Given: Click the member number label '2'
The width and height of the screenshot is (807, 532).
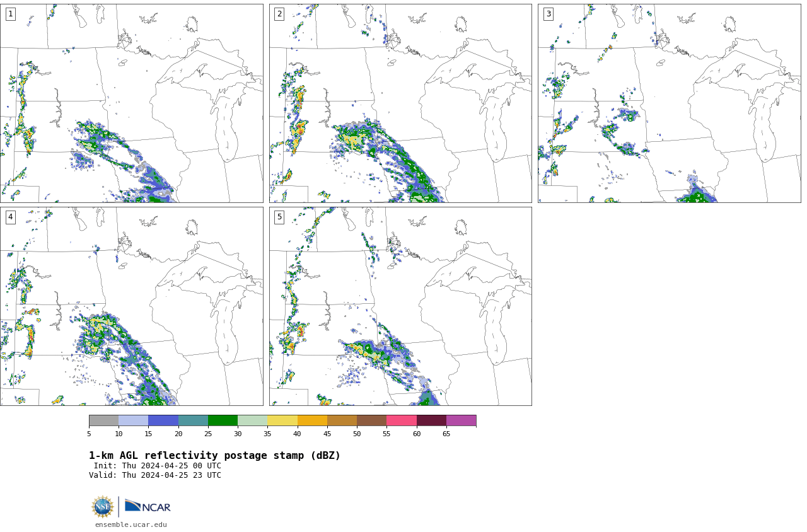Looking at the screenshot, I should pos(279,14).
